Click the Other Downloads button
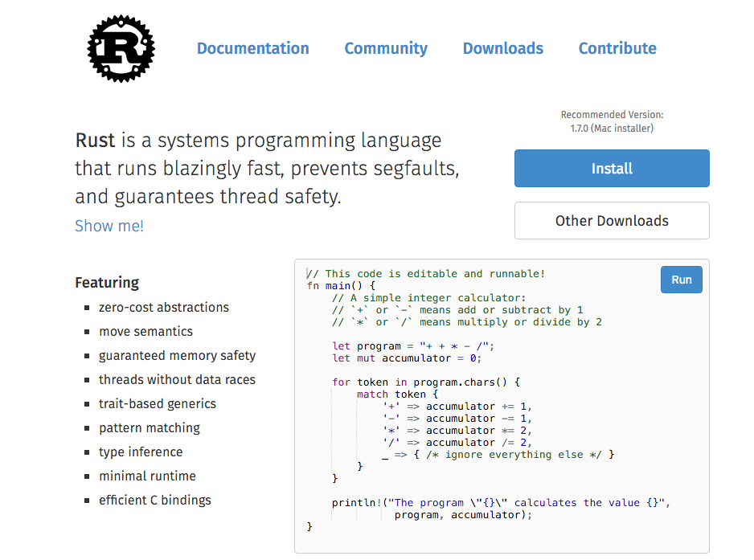Image resolution: width=754 pixels, height=560 pixels. (612, 221)
